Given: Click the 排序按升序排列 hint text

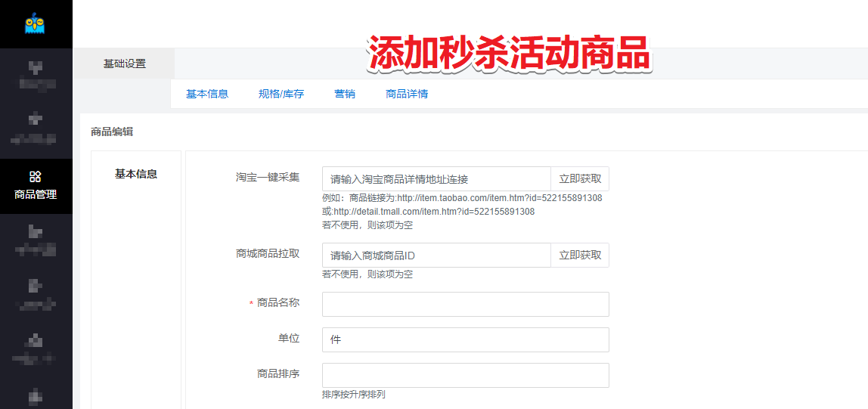Looking at the screenshot, I should click(x=353, y=395).
